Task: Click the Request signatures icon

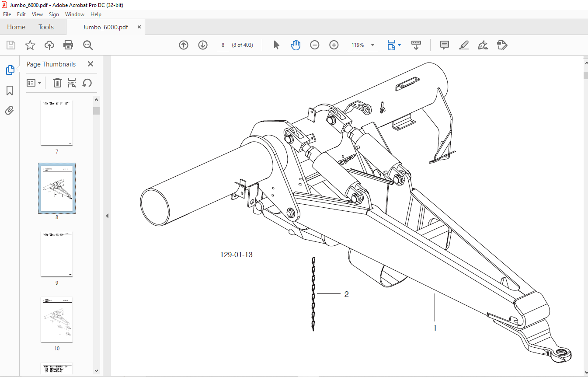Action: (502, 45)
